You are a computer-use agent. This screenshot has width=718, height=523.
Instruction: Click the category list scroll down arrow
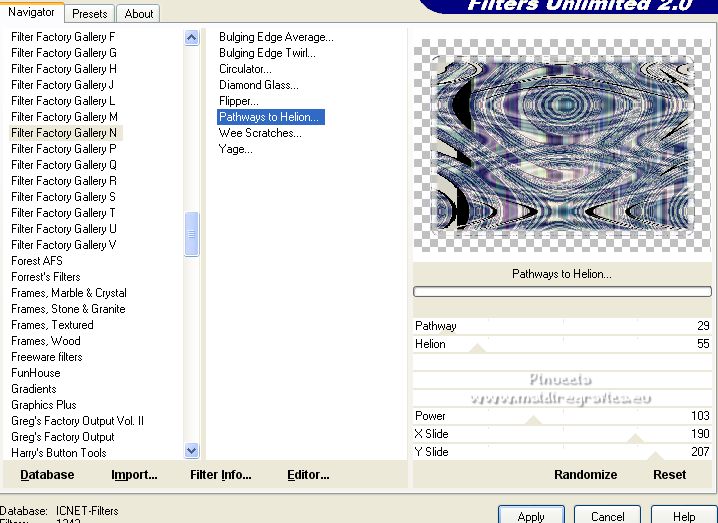coord(191,451)
